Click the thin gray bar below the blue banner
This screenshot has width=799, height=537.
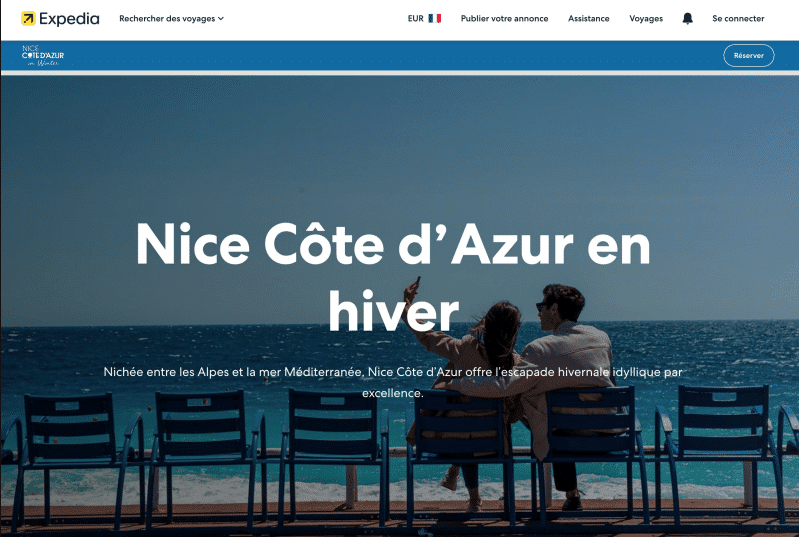point(400,73)
